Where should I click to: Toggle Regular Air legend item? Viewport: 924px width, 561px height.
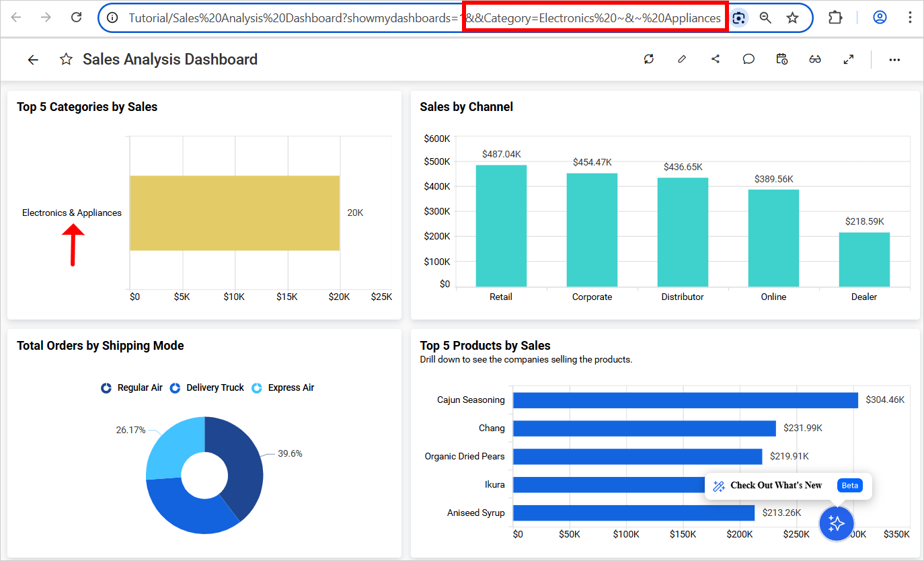tap(132, 387)
